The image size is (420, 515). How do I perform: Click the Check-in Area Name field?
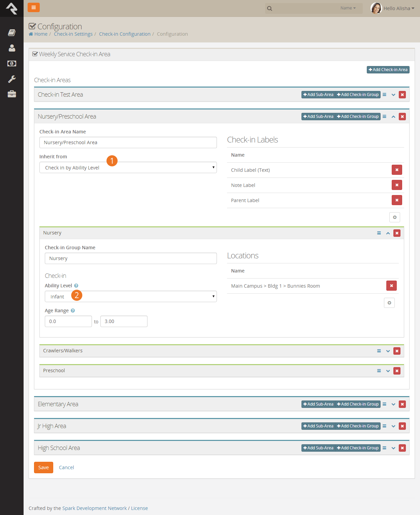coord(128,142)
